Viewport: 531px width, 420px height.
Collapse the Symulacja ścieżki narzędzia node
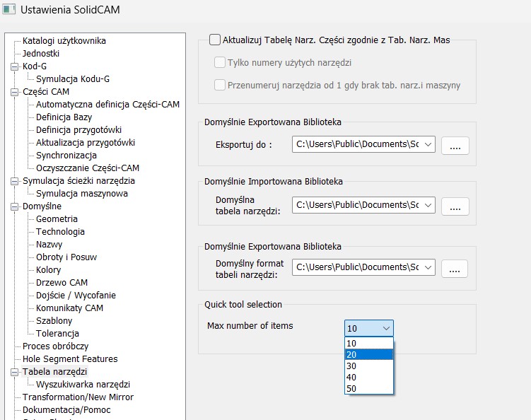coord(14,181)
